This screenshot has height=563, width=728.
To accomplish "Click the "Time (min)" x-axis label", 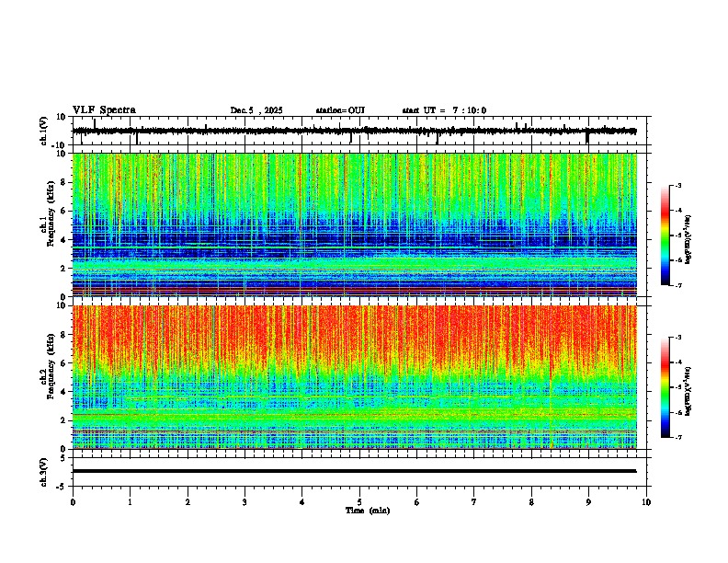I will coord(368,511).
